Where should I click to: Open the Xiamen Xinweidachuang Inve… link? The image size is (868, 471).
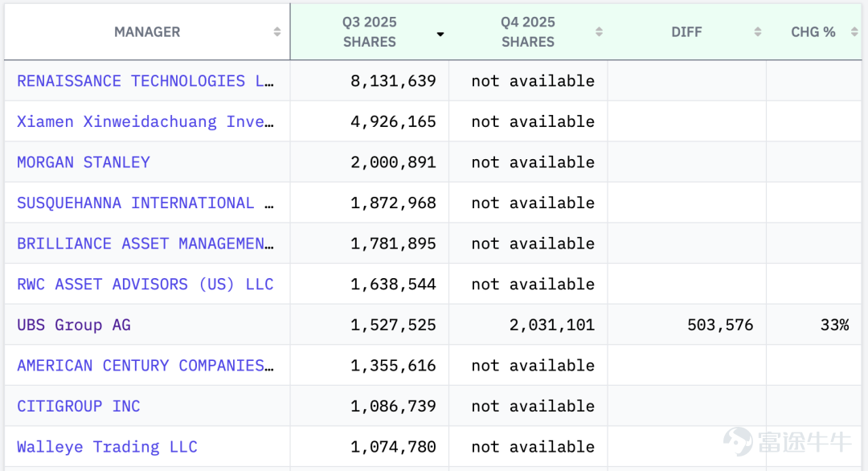145,121
